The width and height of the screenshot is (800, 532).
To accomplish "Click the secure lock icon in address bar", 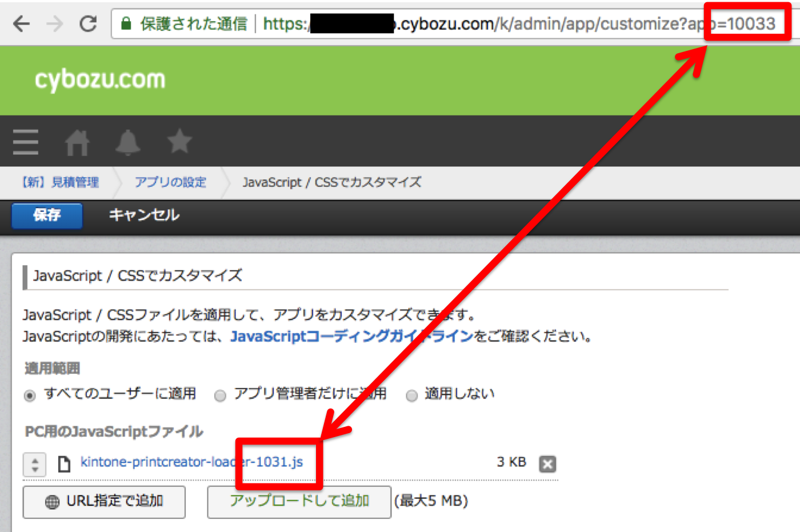I will (x=126, y=23).
